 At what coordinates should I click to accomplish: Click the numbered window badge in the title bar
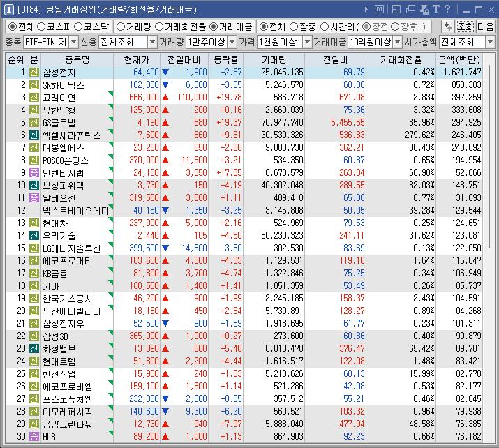[9, 10]
